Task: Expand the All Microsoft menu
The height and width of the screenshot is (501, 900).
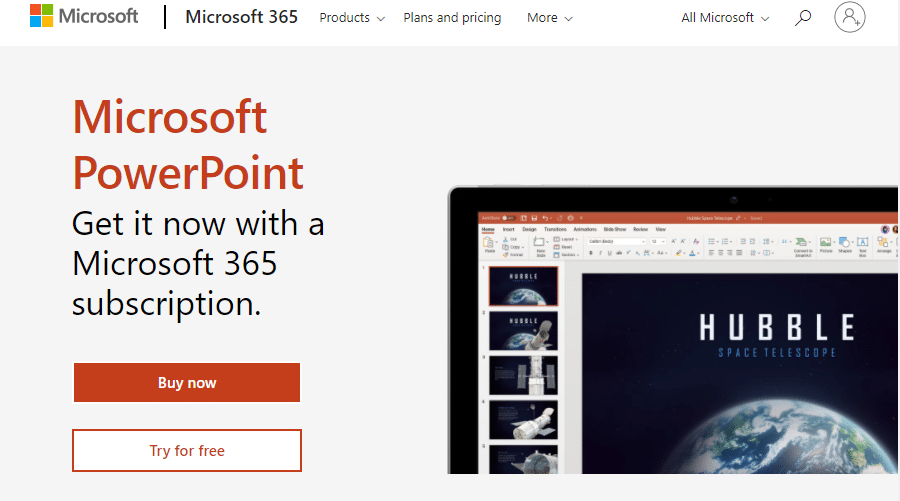Action: coord(725,18)
